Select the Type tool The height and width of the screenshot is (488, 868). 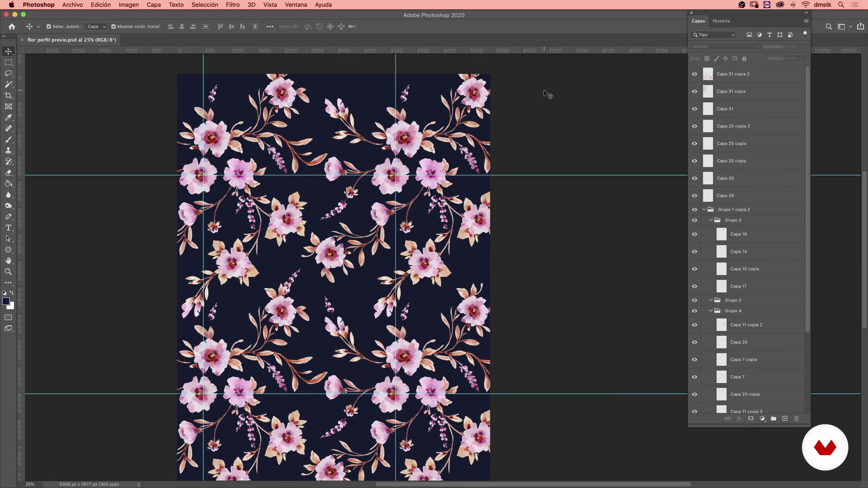coord(8,228)
